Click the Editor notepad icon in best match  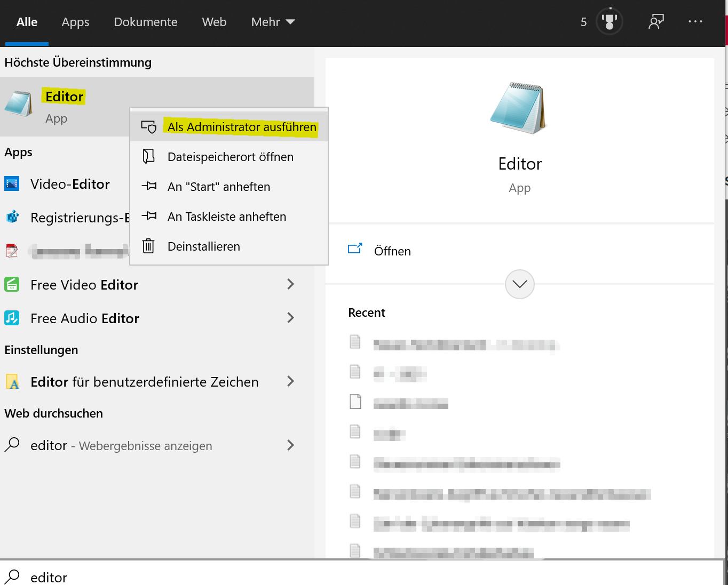tap(19, 103)
